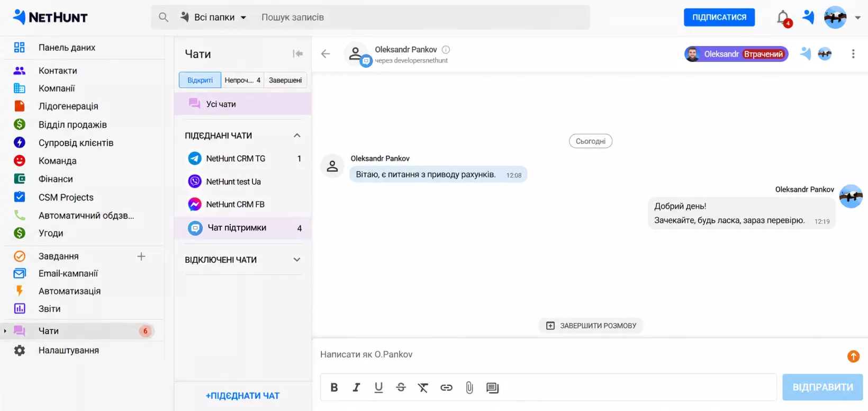Image resolution: width=868 pixels, height=411 pixels.
Task: Apply bold formatting
Action: (x=334, y=388)
